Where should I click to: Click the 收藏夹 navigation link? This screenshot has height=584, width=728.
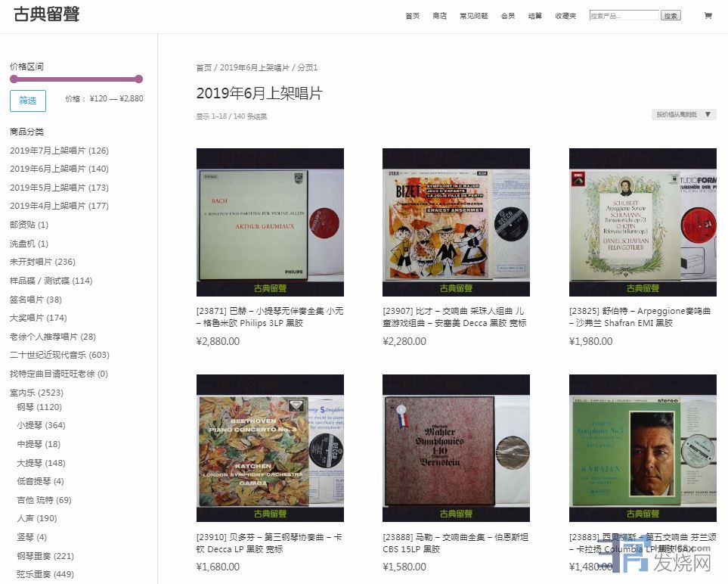(x=565, y=16)
